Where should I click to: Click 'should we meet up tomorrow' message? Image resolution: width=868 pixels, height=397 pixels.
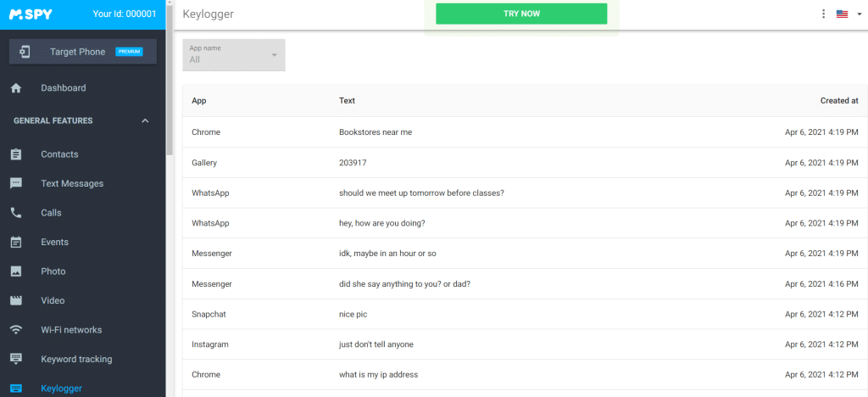[x=421, y=193]
